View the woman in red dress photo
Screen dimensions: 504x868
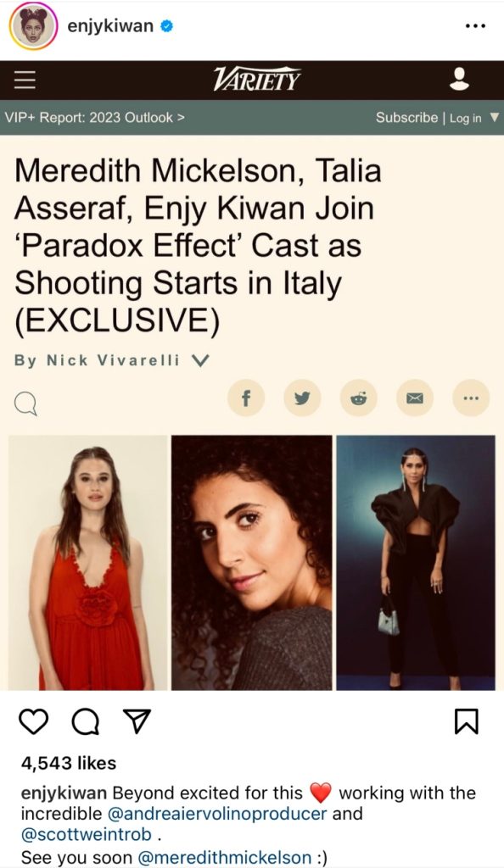(x=88, y=563)
